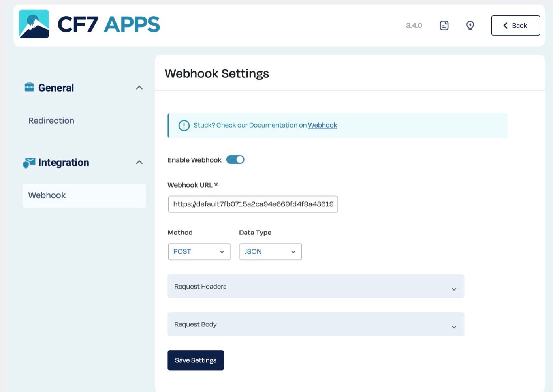
Task: Save the webhook settings
Action: click(x=196, y=360)
